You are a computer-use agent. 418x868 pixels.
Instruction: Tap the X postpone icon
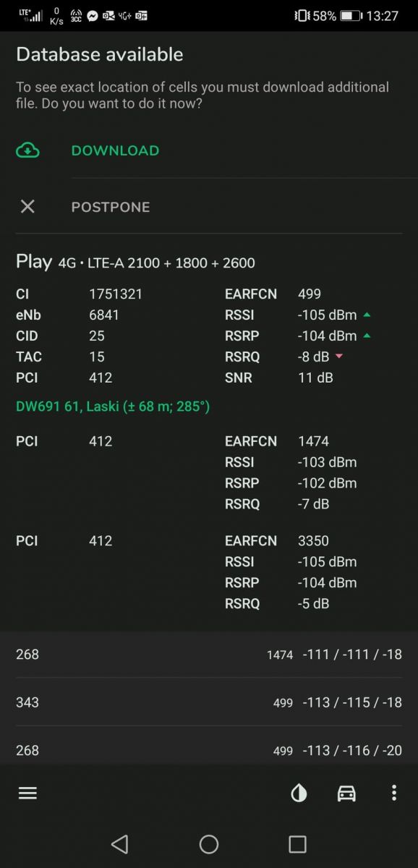coord(27,207)
